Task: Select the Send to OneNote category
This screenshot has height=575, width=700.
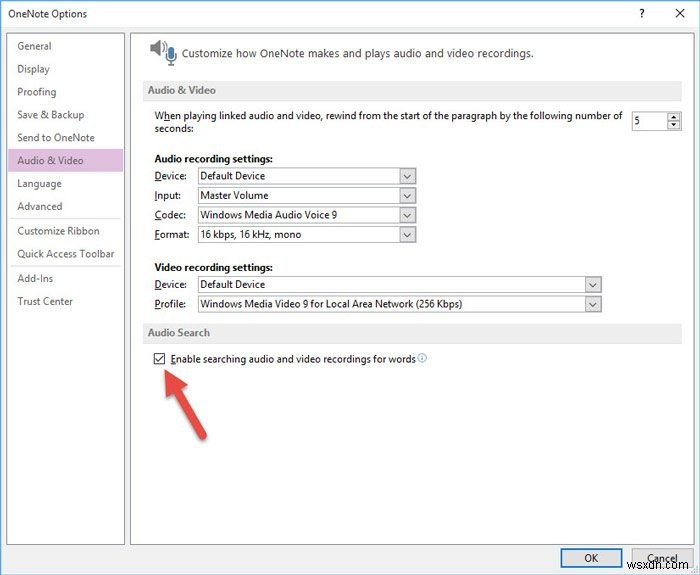Action: tap(65, 138)
